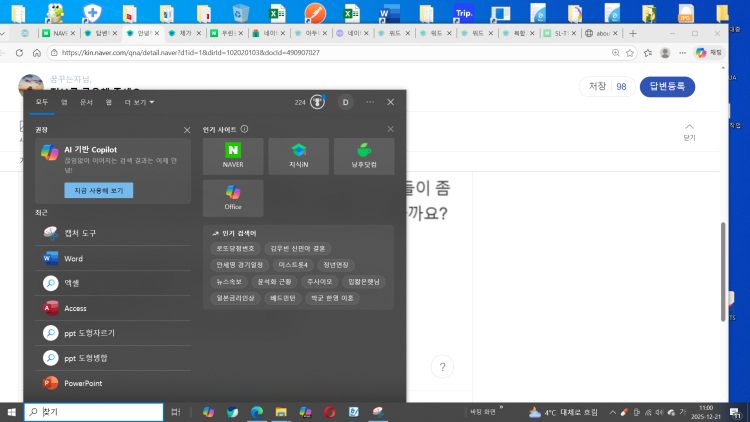The image size is (750, 422).
Task: Switch to the 앱 search tab
Action: click(x=64, y=102)
